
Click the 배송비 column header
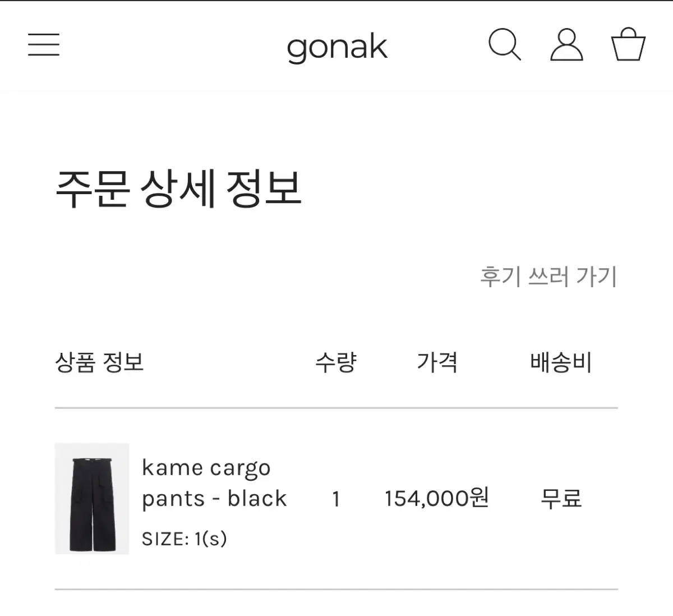tap(561, 362)
